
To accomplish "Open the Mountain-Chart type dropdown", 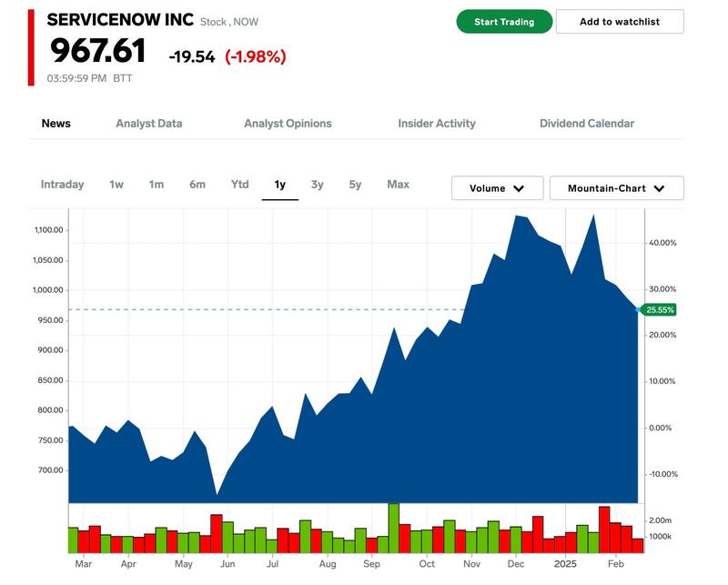I will (x=616, y=188).
